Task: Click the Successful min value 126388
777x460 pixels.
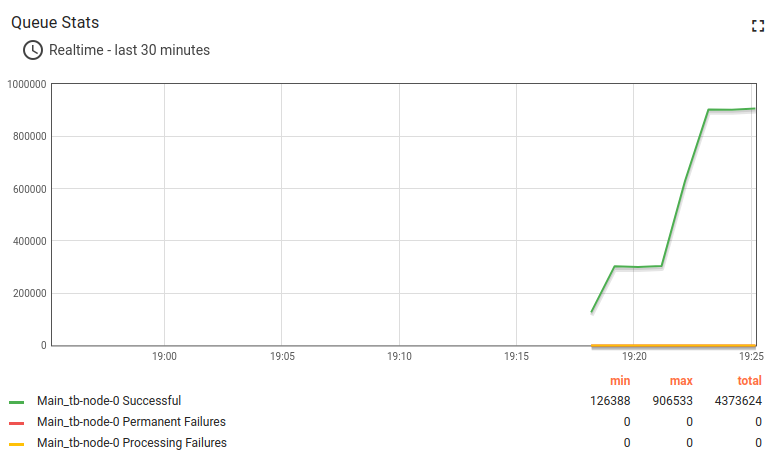Action: coord(610,401)
